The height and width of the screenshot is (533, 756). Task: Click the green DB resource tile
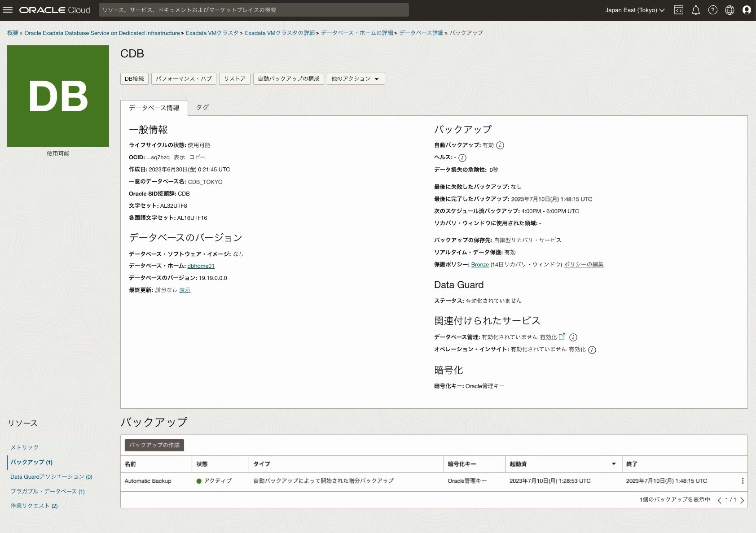58,96
